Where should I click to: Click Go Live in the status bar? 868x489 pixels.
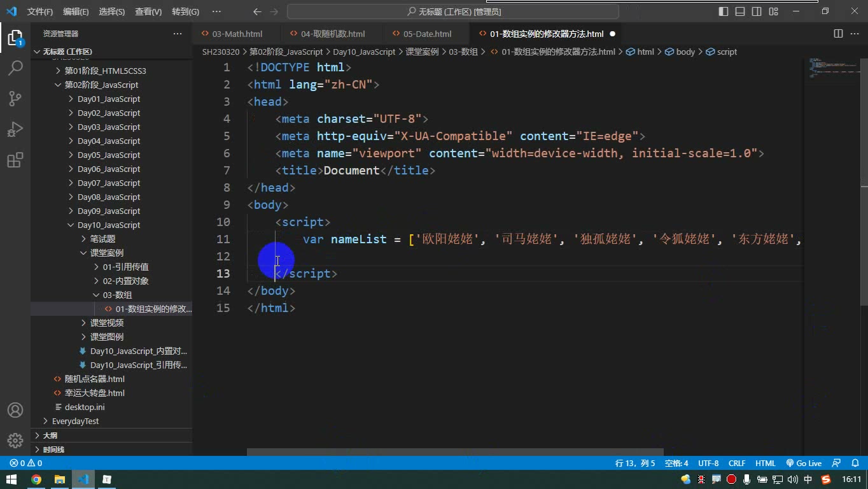pyautogui.click(x=804, y=463)
